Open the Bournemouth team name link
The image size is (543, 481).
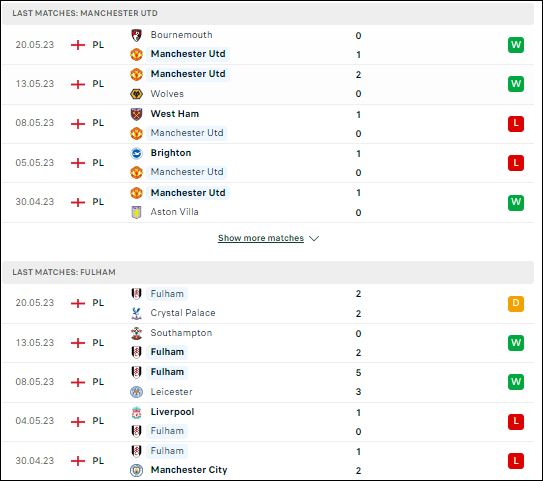click(181, 35)
